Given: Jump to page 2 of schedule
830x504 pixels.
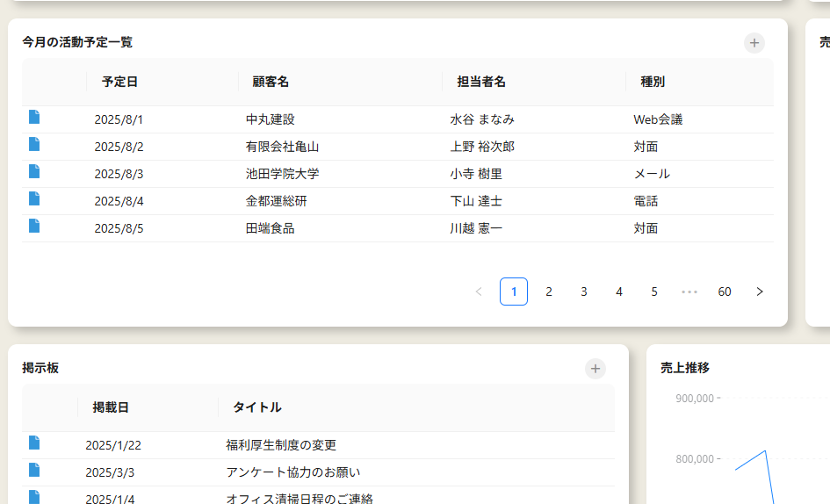Looking at the screenshot, I should [x=549, y=292].
